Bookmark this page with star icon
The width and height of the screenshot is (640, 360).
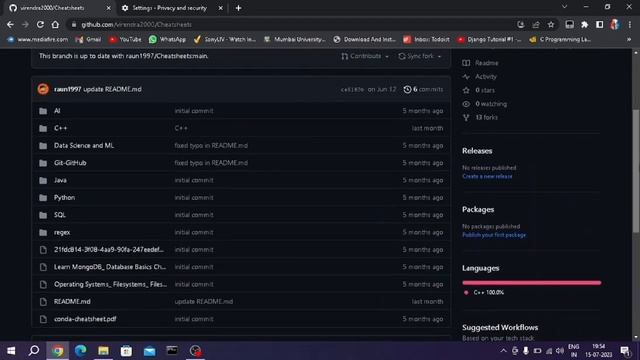point(551,24)
